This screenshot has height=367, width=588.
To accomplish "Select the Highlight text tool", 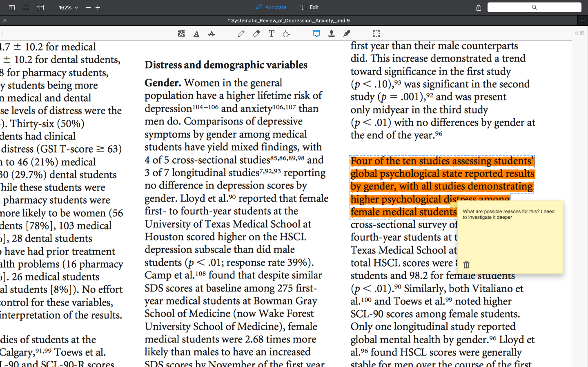I will coord(181,33).
